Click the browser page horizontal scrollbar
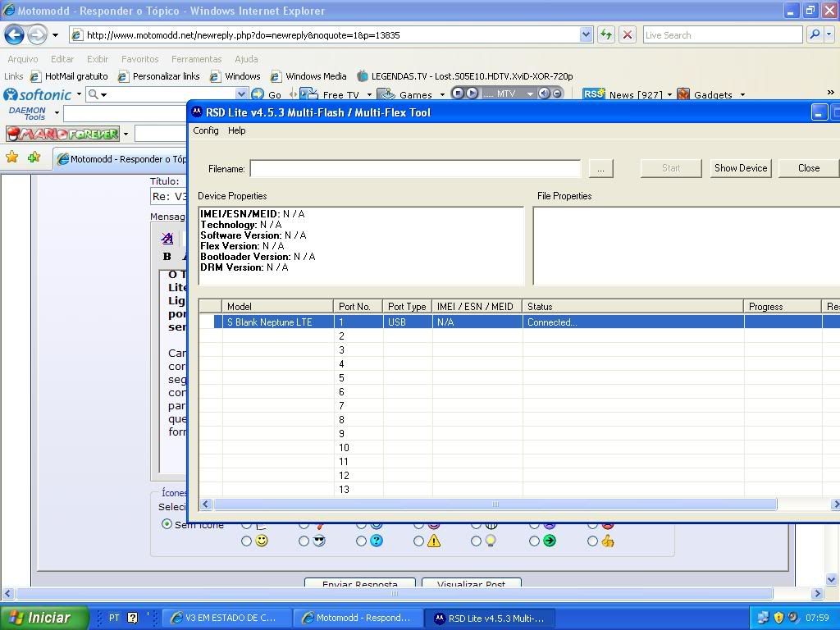This screenshot has width=840, height=630. (395, 594)
